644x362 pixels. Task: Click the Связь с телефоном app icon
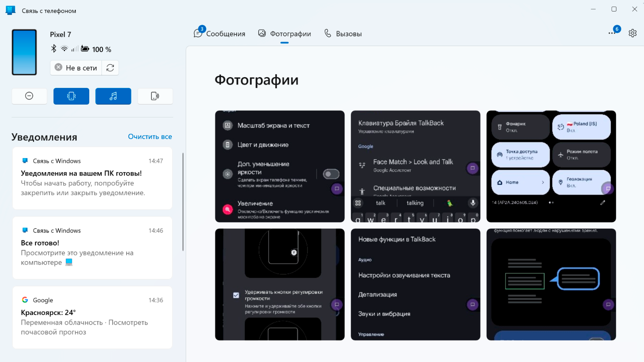click(x=10, y=10)
